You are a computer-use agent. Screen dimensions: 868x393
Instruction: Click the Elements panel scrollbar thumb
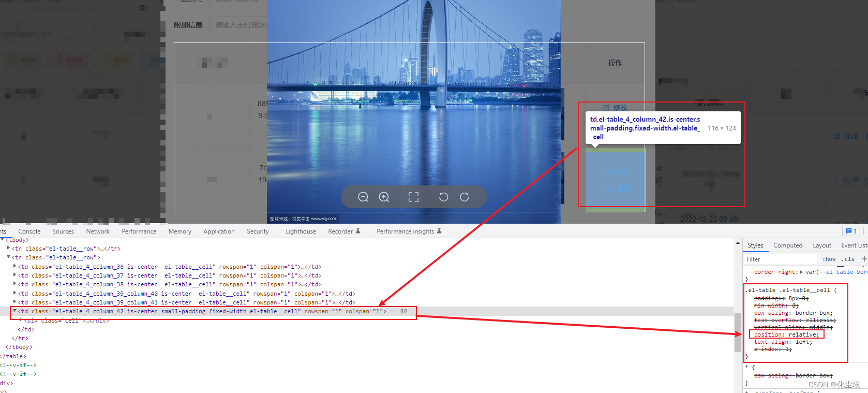click(x=738, y=332)
